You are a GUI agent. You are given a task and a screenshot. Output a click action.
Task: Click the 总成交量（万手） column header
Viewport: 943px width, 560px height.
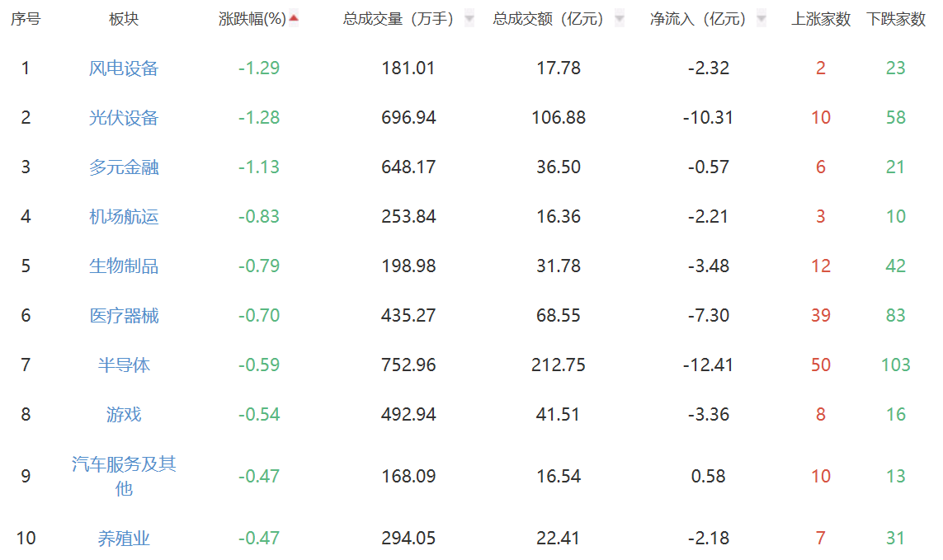[399, 19]
